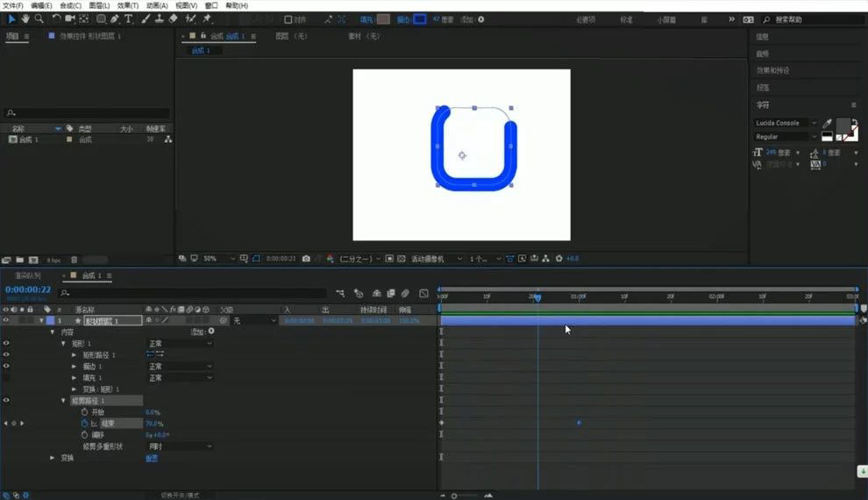Image resolution: width=868 pixels, height=500 pixels.
Task: Open the 效果(T) menu
Action: (x=128, y=5)
